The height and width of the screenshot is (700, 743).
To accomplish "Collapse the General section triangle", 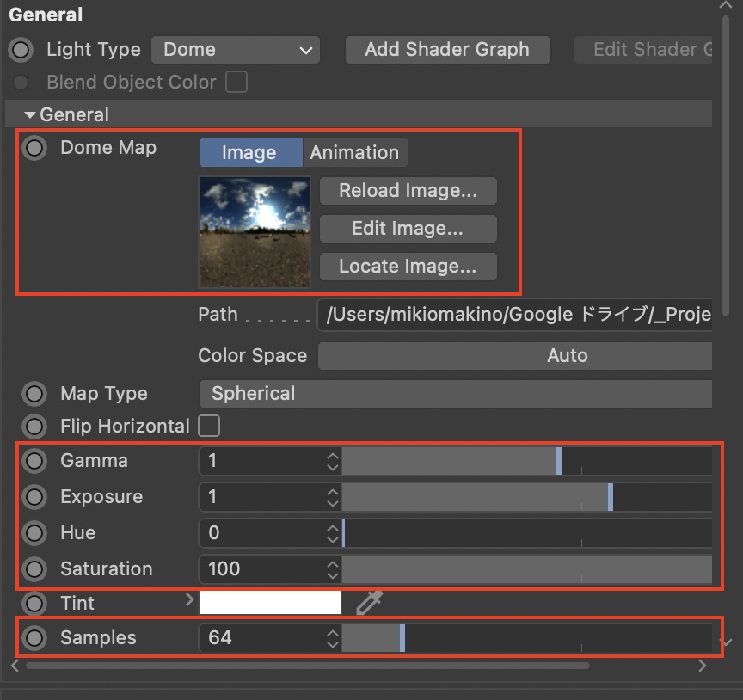I will (x=30, y=114).
